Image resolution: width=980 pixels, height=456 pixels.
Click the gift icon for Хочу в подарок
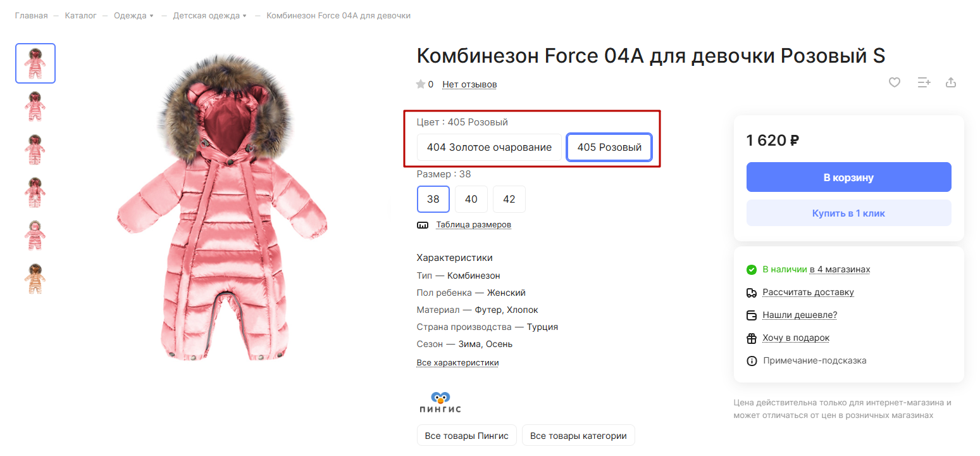(752, 338)
